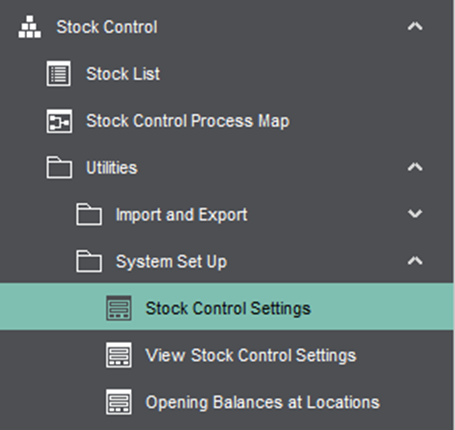Click the Stock Control pyramid boxes icon
This screenshot has width=455, height=430.
coord(30,27)
